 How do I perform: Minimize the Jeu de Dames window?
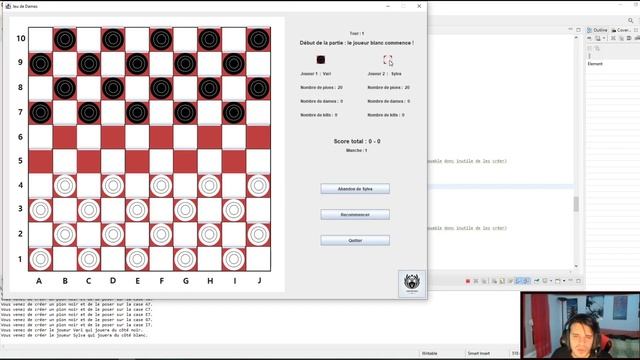(388, 6)
